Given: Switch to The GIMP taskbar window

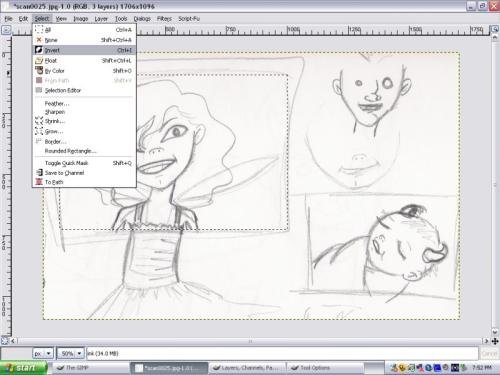Looking at the screenshot, I should click(90, 368).
